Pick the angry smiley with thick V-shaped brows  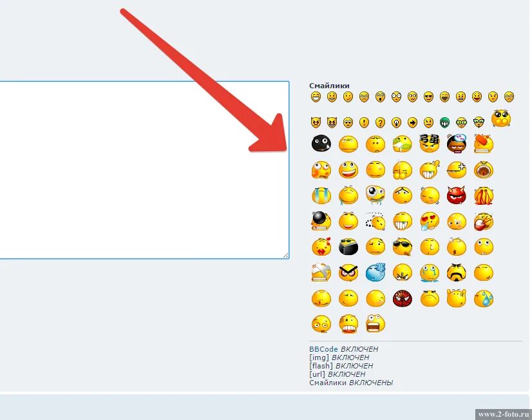point(348,272)
